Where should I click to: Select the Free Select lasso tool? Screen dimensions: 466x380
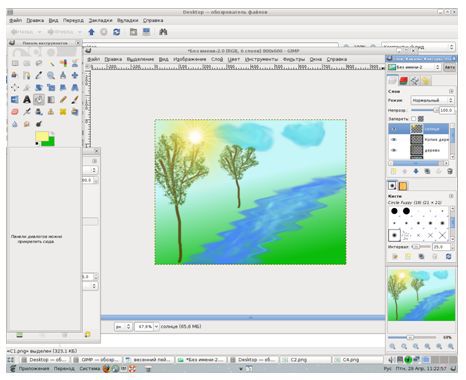coord(39,63)
